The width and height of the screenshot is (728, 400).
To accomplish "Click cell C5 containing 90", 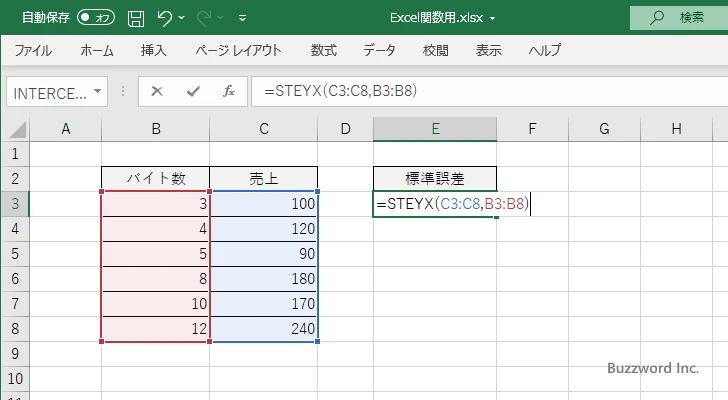I will tap(264, 254).
